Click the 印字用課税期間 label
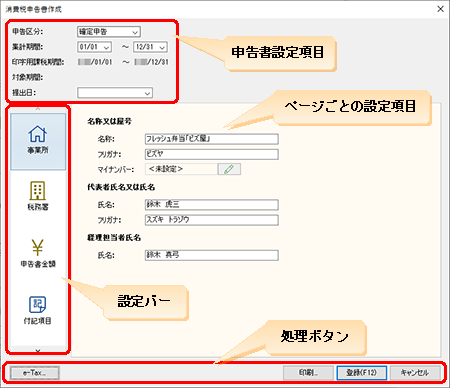The width and height of the screenshot is (450, 388). point(38,62)
